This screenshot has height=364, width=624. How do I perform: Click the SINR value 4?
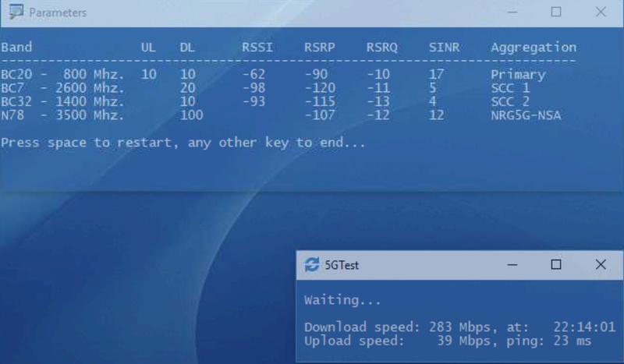(x=433, y=101)
